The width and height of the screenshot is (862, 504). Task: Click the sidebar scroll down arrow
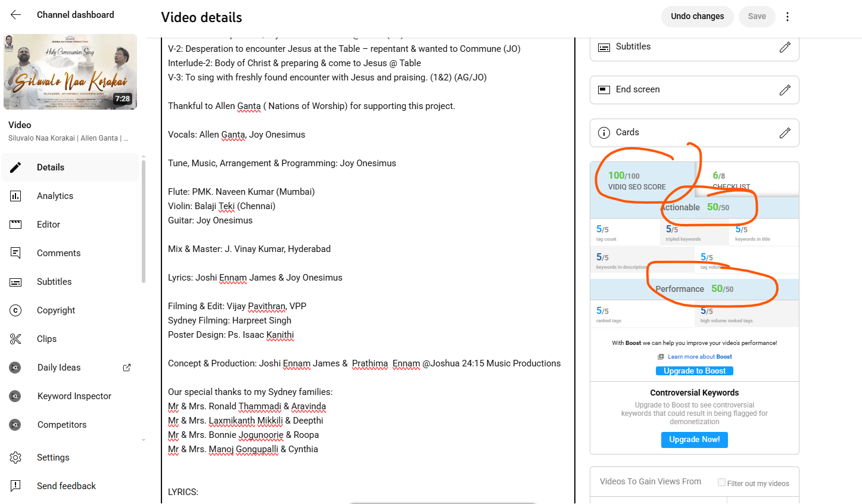pos(144,440)
